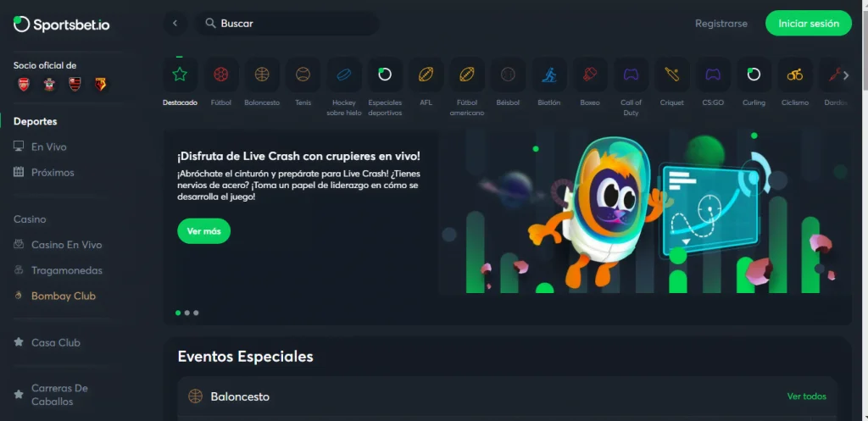868x421 pixels.
Task: Go to second banner carousel dot
Action: coord(187,313)
